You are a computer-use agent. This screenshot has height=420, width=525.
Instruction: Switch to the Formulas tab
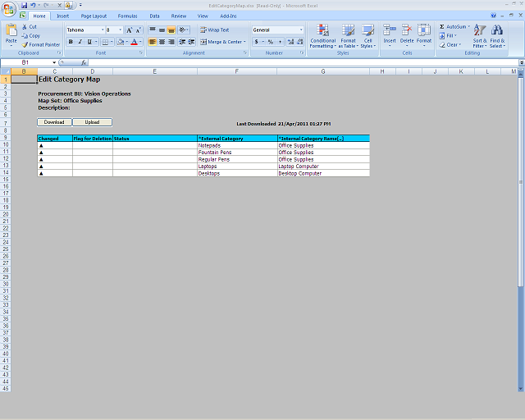coord(128,16)
